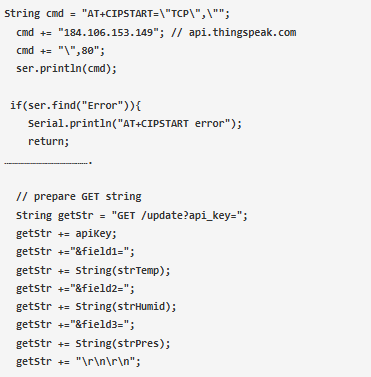The width and height of the screenshot is (371, 377).
Task: Click the getStr += apiKey line
Action: tap(66, 234)
